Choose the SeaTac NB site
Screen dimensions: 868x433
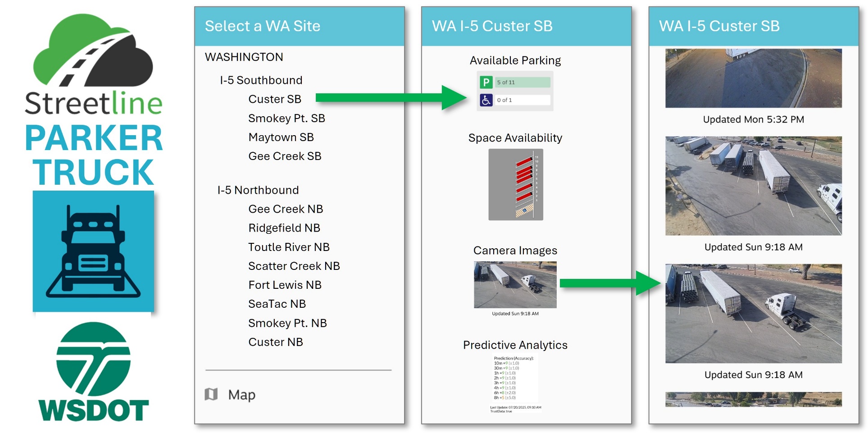pyautogui.click(x=277, y=304)
